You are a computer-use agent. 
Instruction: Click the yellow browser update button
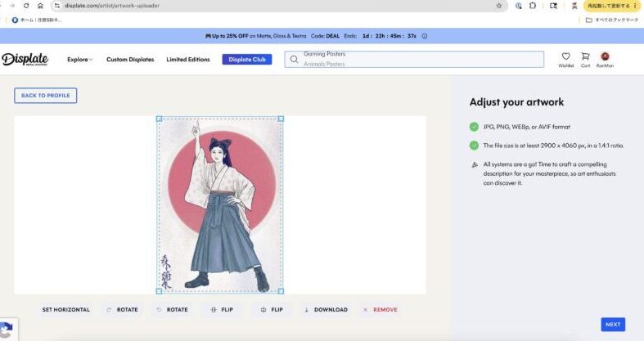coord(611,6)
